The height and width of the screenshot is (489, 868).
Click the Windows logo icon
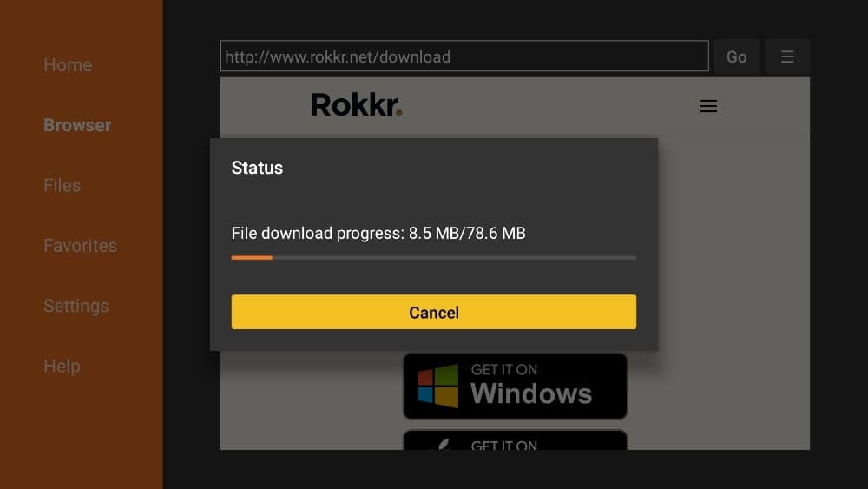click(437, 386)
